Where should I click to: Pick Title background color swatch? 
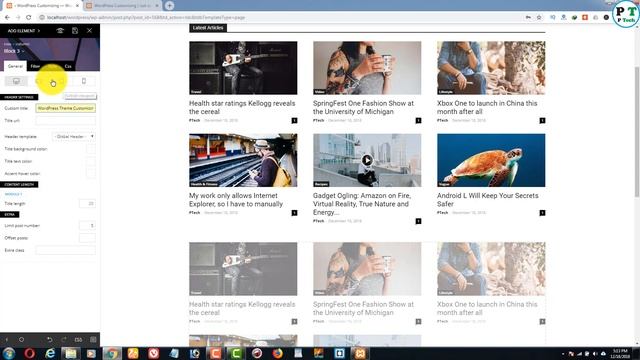click(x=91, y=149)
